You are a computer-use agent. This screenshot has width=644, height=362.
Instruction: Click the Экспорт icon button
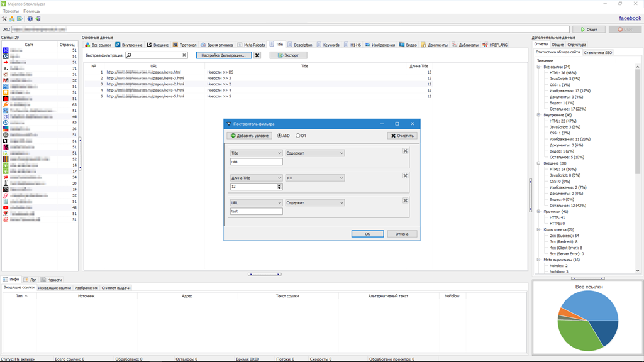[286, 55]
